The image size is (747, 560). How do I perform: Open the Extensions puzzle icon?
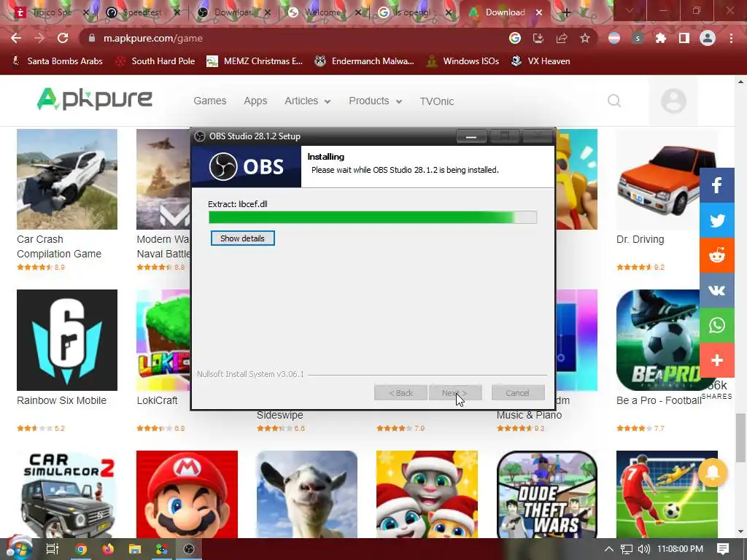coord(661,38)
